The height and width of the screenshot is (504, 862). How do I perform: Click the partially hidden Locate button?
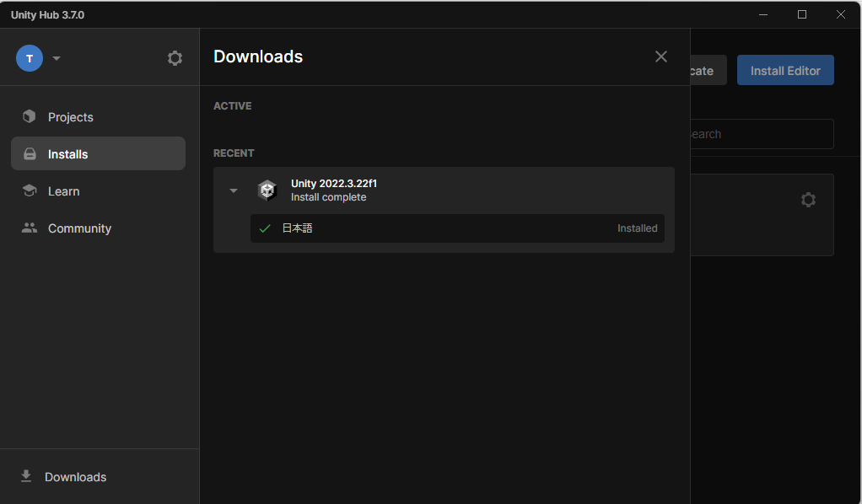[708, 70]
